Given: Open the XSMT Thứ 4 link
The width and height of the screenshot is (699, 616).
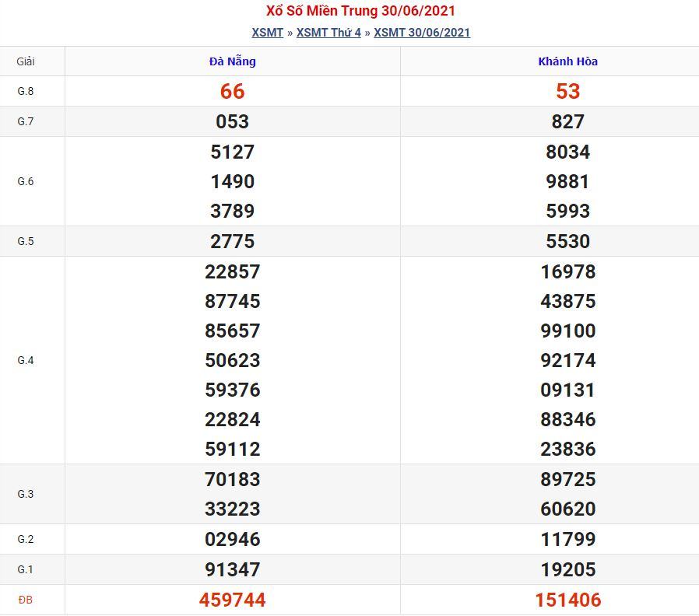Looking at the screenshot, I should click(328, 33).
